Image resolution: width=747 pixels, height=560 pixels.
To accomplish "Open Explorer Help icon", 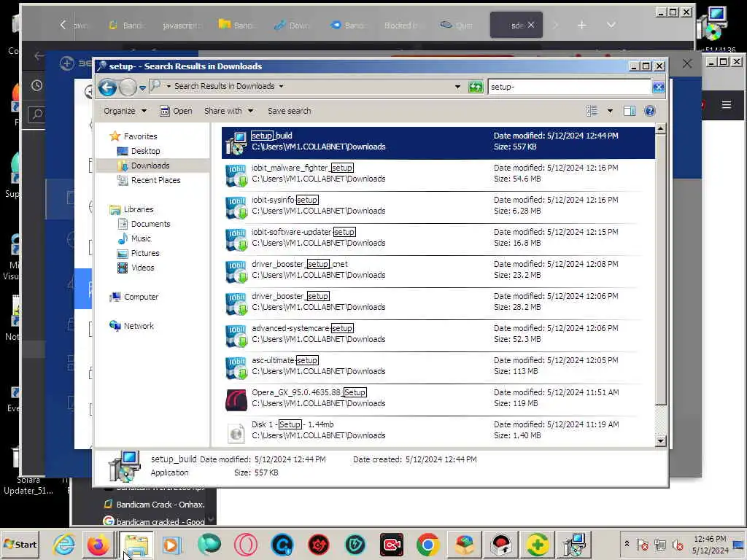I will click(x=649, y=111).
